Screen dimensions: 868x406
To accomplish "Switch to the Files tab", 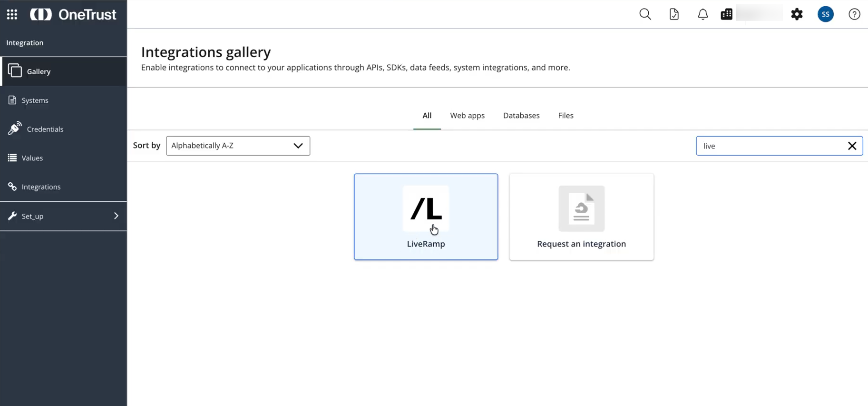I will click(566, 116).
